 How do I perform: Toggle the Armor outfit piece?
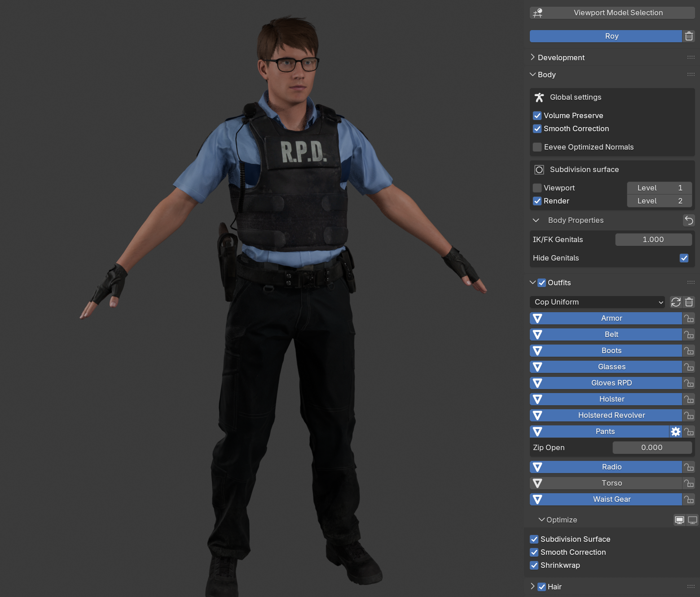tap(606, 318)
